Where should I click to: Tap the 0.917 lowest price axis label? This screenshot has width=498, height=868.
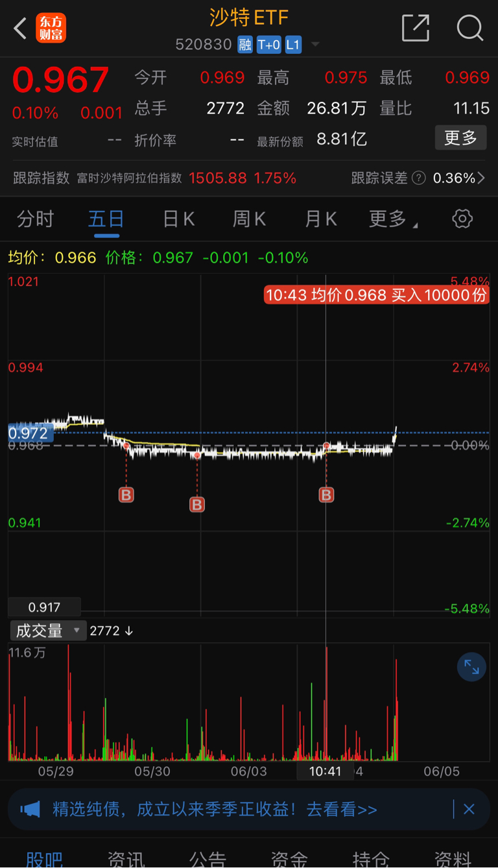(44, 608)
